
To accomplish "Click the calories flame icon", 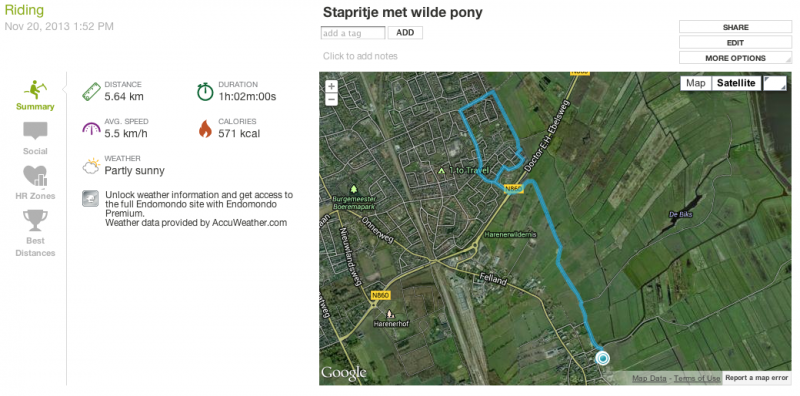I will pyautogui.click(x=205, y=129).
